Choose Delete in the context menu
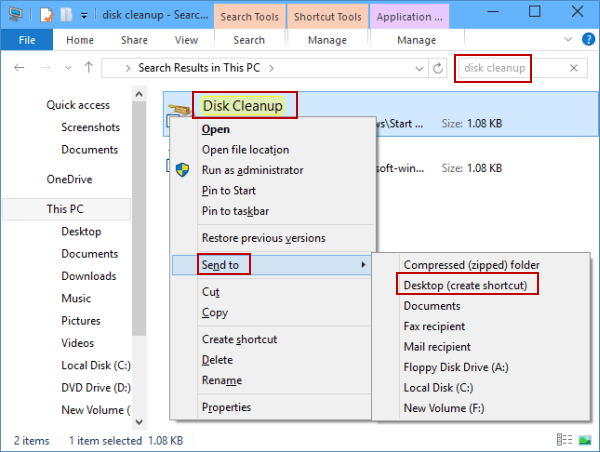 (272, 360)
